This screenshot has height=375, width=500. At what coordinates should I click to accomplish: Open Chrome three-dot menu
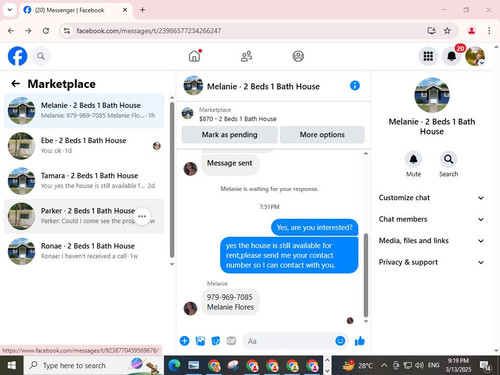[x=489, y=31]
